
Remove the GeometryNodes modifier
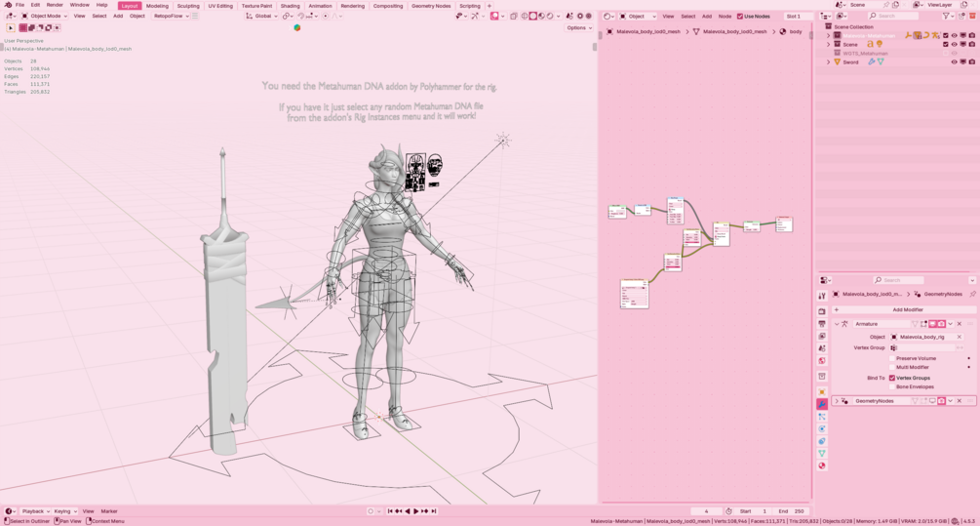coord(960,401)
